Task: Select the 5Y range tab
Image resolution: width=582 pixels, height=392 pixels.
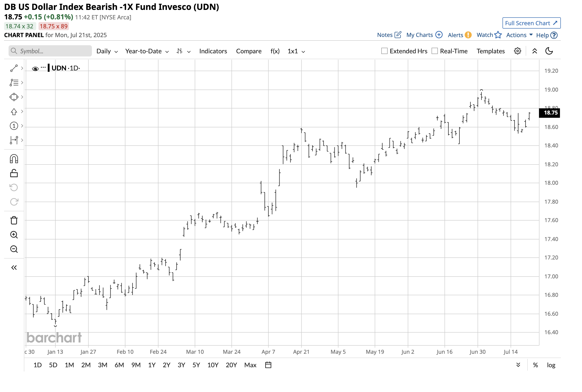Action: (x=196, y=365)
